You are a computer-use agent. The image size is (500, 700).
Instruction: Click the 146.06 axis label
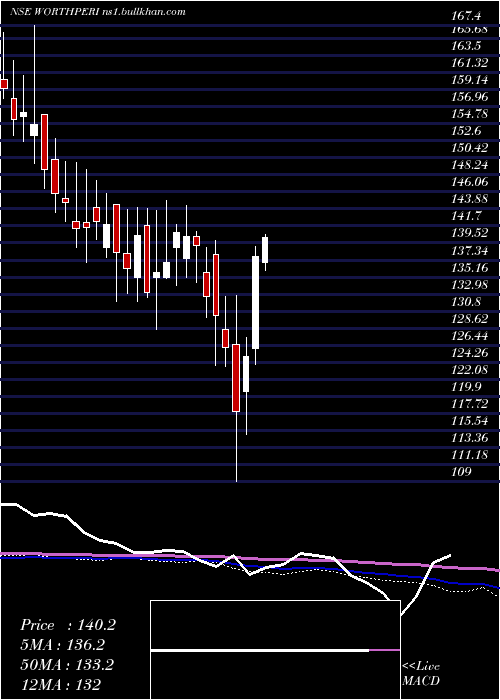point(470,182)
